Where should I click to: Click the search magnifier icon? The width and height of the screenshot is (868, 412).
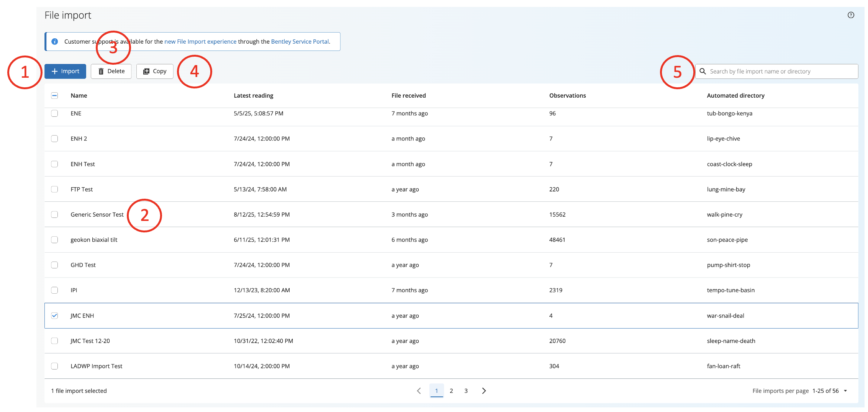point(703,72)
